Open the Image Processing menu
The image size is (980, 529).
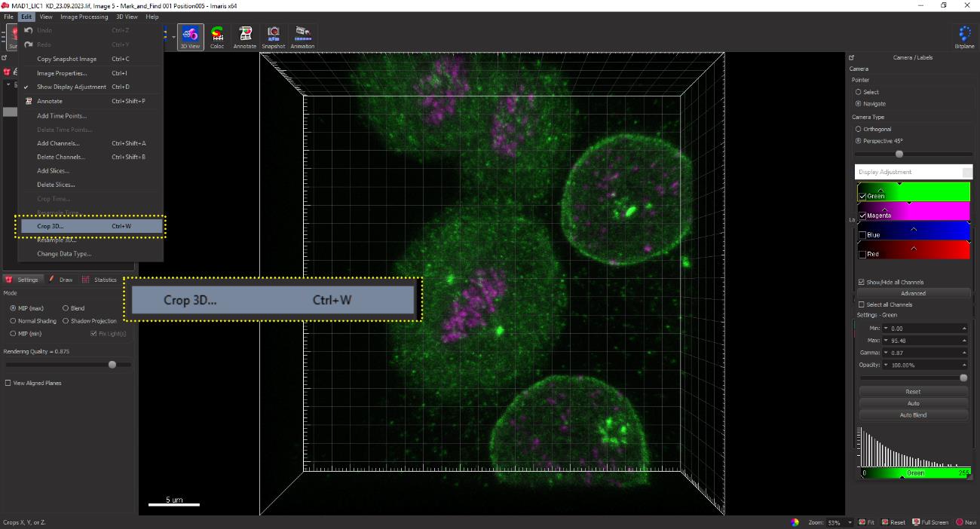tap(84, 17)
